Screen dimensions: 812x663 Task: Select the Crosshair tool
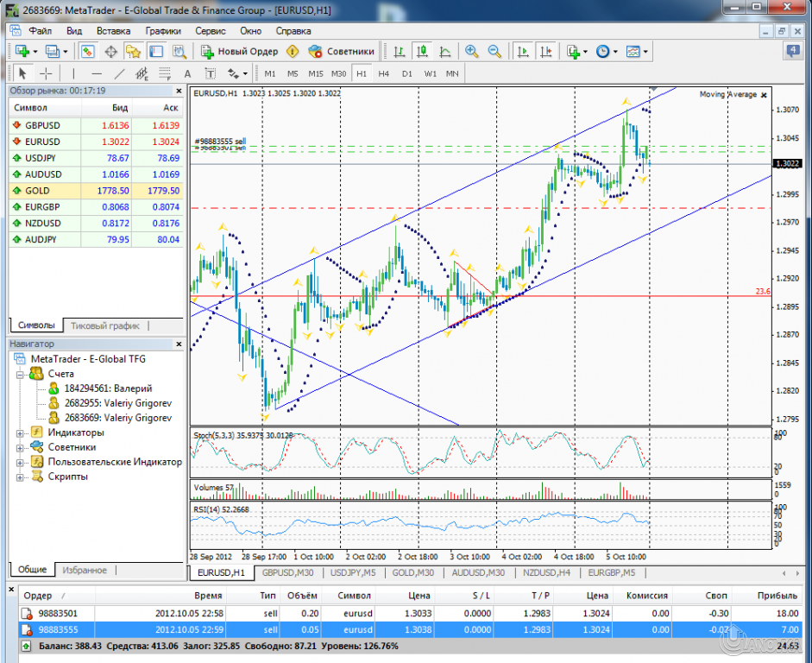coord(45,74)
